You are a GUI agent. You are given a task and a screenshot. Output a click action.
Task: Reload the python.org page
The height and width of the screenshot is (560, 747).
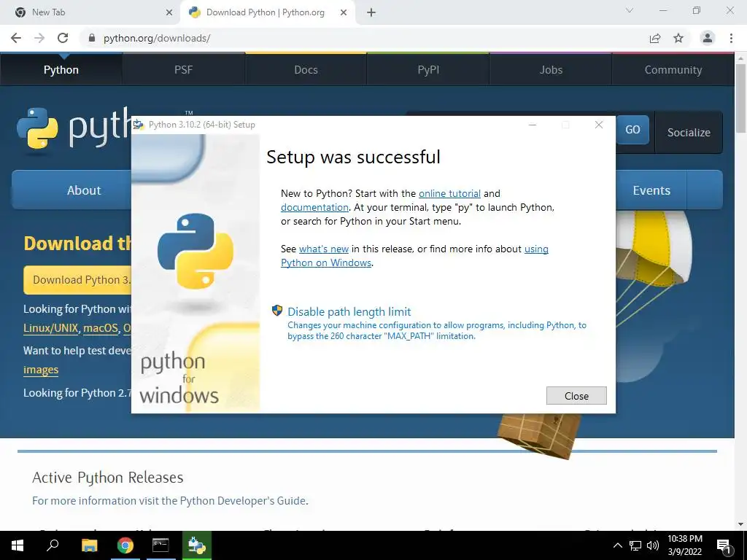(63, 38)
